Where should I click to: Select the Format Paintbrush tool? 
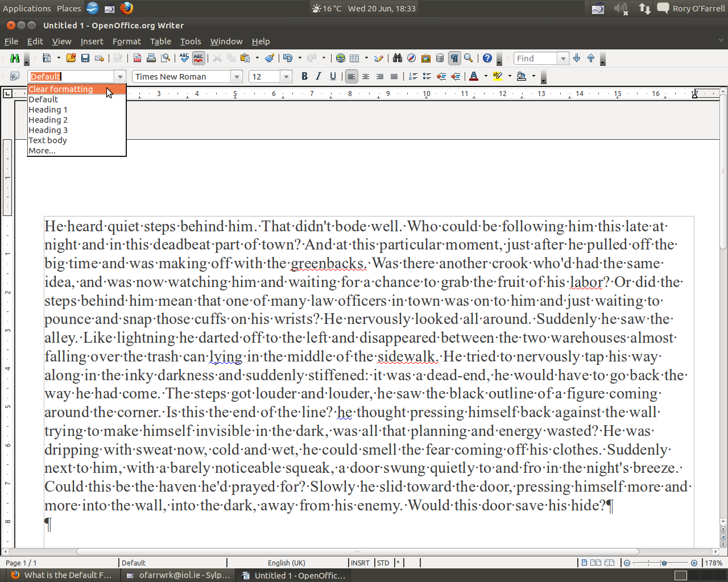point(270,58)
